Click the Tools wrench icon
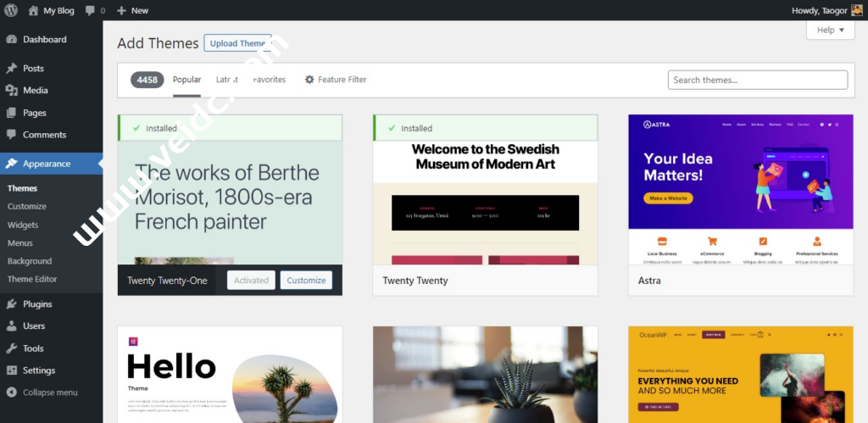Image resolution: width=868 pixels, height=423 pixels. click(x=12, y=348)
